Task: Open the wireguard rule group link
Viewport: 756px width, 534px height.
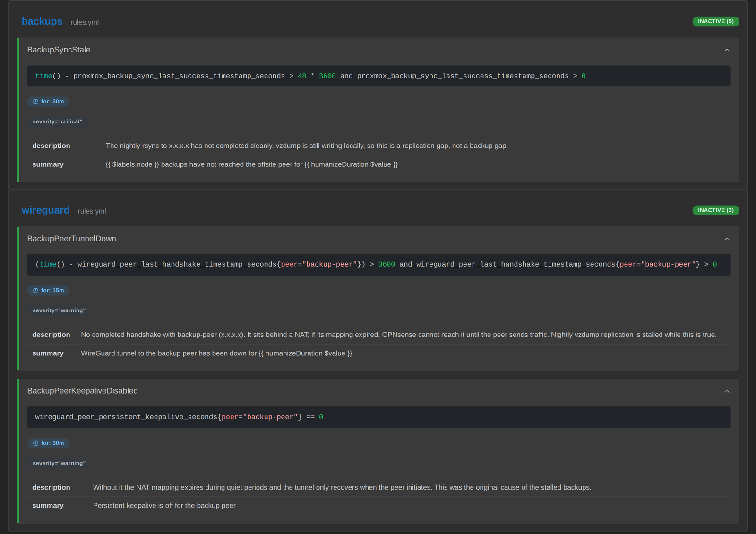Action: (x=45, y=210)
